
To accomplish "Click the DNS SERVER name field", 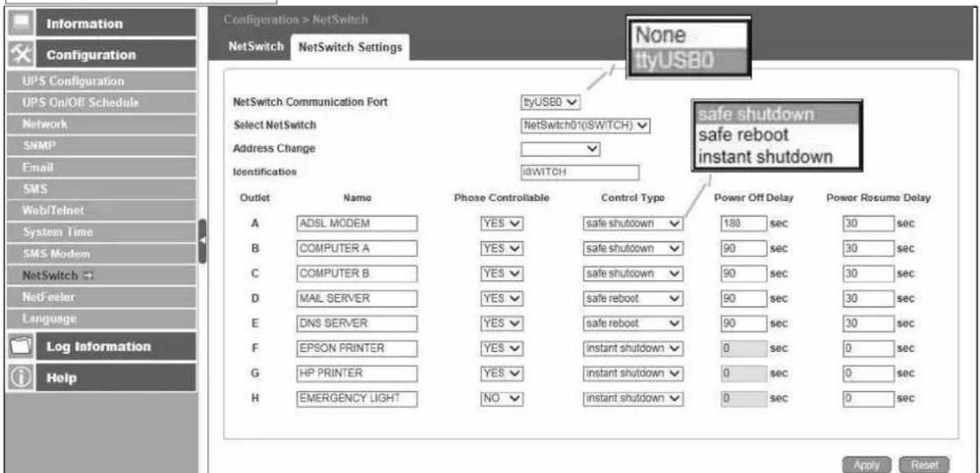I will click(x=357, y=323).
